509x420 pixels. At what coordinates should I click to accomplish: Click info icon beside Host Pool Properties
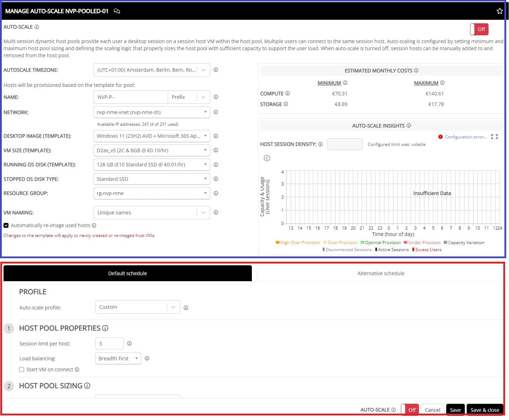coord(105,328)
